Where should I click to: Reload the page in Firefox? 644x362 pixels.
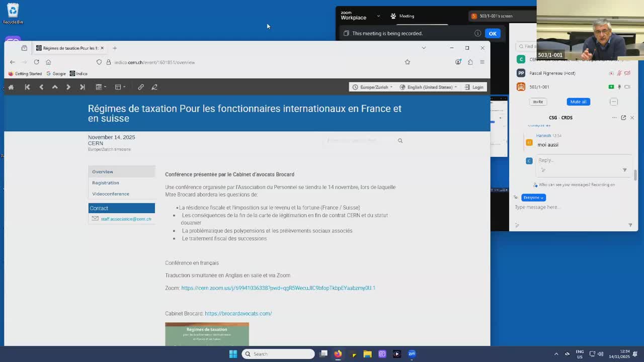tap(36, 62)
